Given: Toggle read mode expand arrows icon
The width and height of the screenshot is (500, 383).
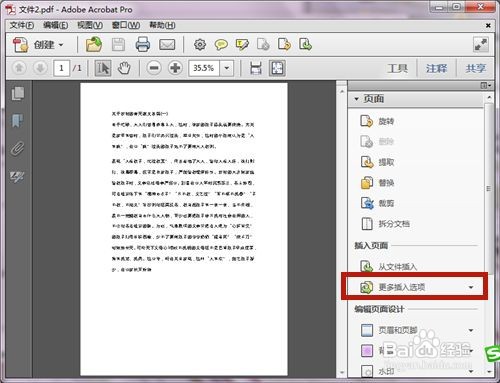Looking at the screenshot, I should coord(481,45).
